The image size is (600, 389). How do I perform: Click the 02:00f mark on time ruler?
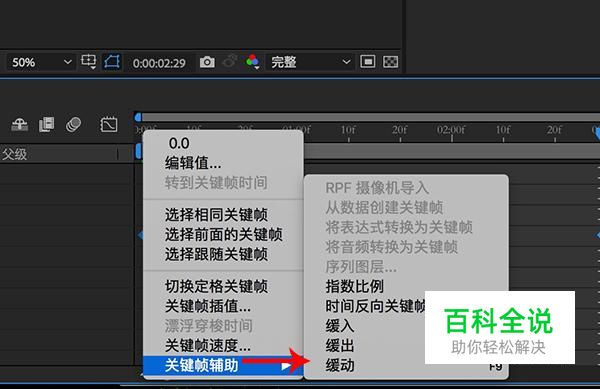tap(452, 130)
